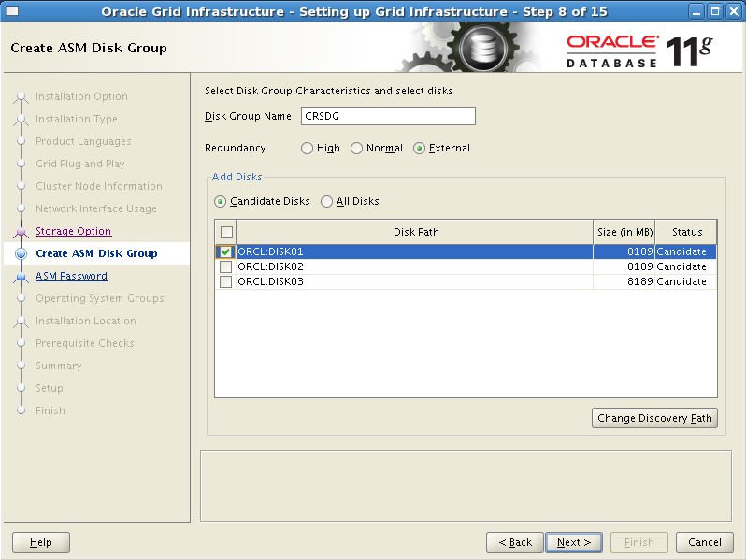Click the Storage Option step link
The width and height of the screenshot is (746, 560).
(x=73, y=231)
